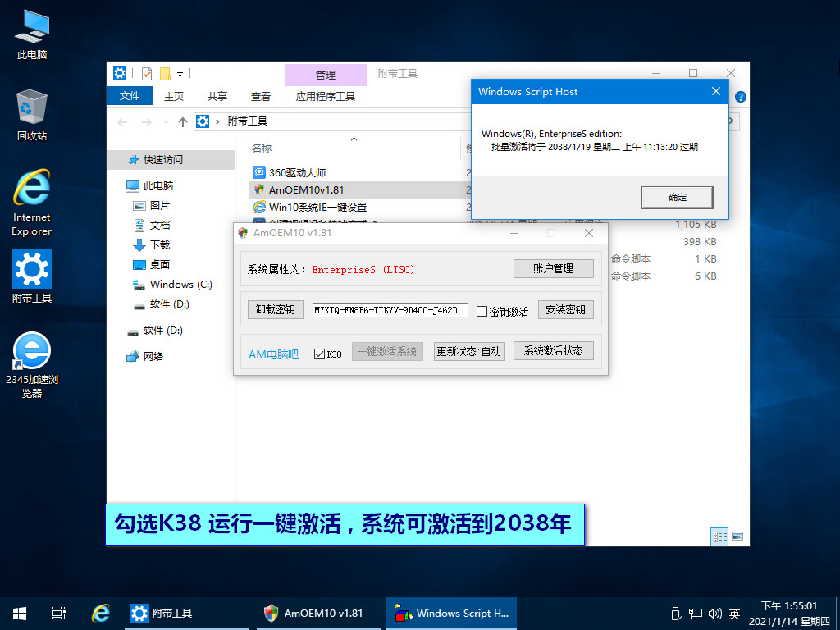
Task: Switch Explorer to large icons view
Action: [737, 536]
